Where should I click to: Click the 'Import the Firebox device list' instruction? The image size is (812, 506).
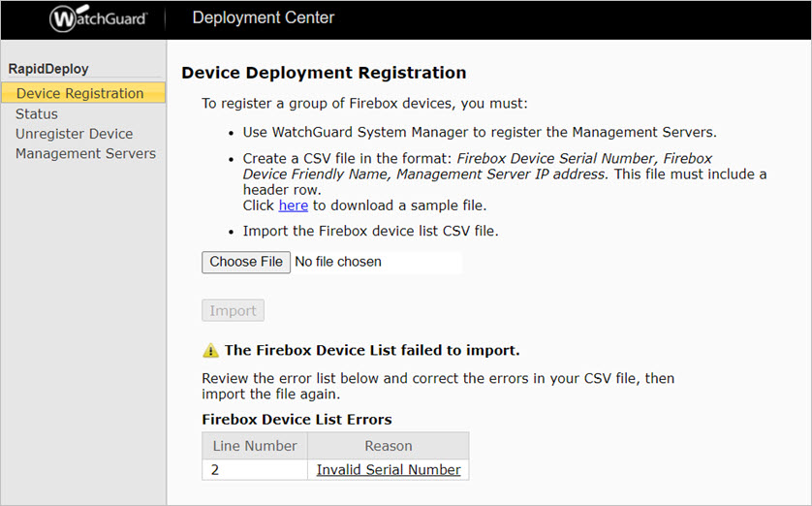[x=370, y=232]
